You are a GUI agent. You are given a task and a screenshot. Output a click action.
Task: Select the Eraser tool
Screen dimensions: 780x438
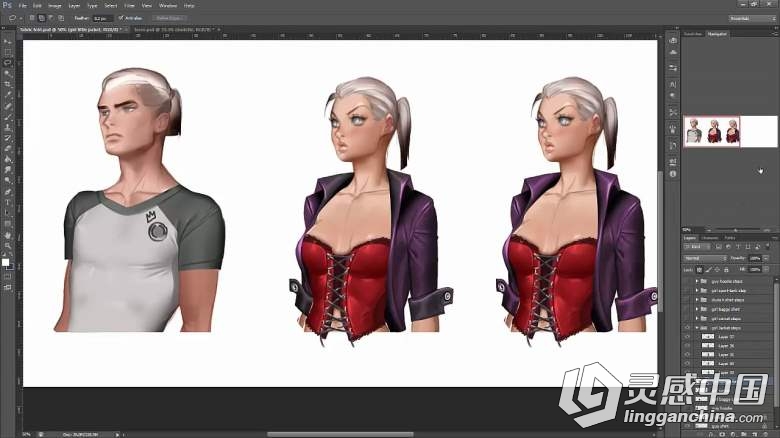click(x=7, y=148)
